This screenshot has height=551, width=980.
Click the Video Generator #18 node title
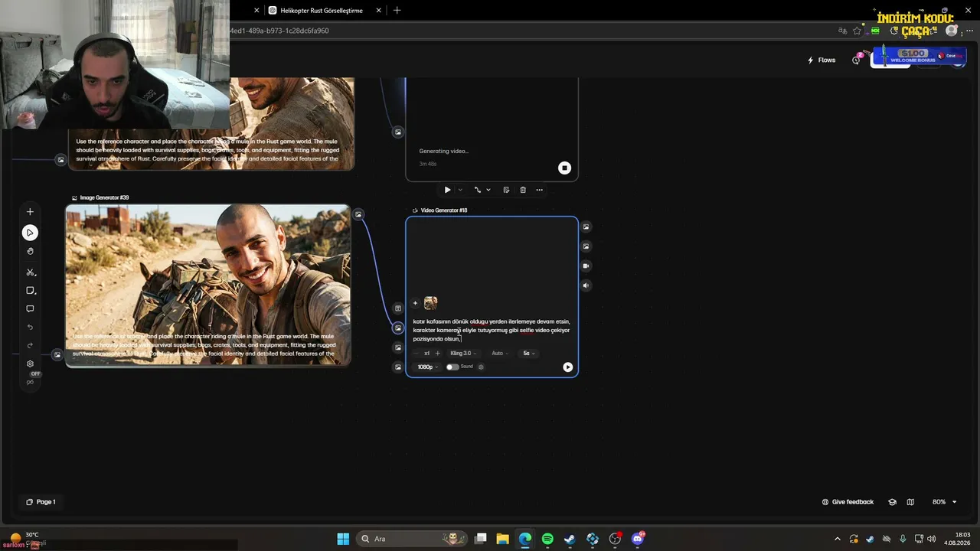[x=444, y=210]
